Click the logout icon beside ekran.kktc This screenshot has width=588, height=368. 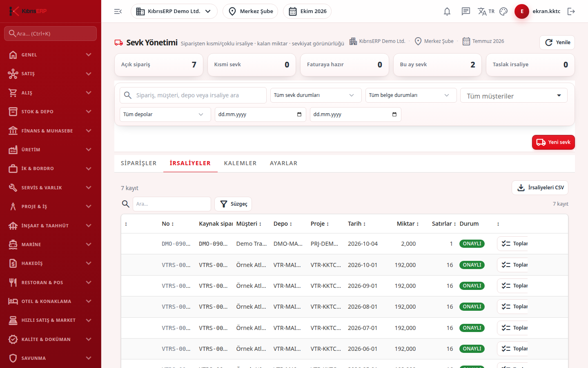point(571,11)
